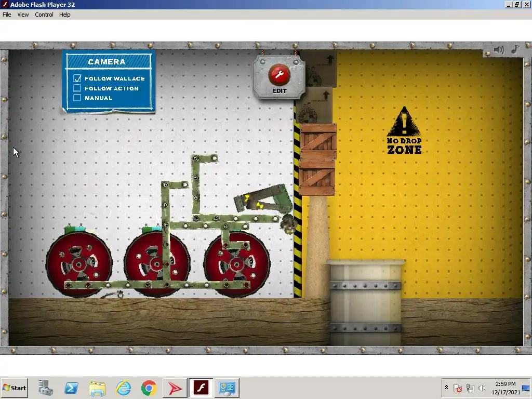Viewport: 532px width, 399px height.
Task: Open the file explorer folder icon
Action: (x=97, y=388)
